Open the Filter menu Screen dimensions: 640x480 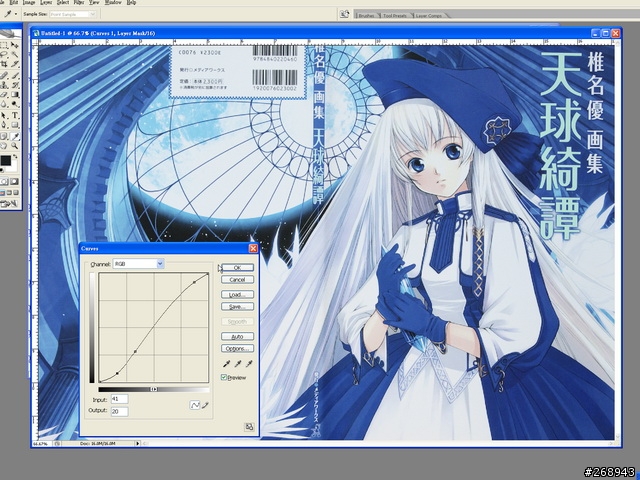tap(79, 2)
